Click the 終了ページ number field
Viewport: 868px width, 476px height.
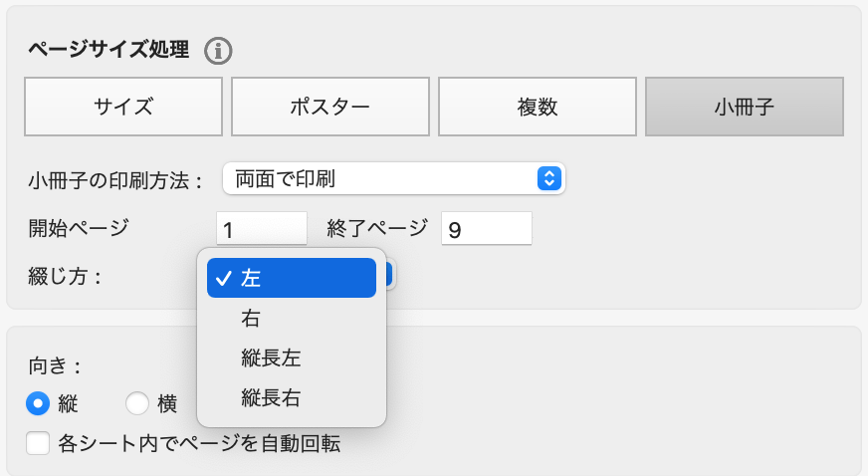click(487, 230)
